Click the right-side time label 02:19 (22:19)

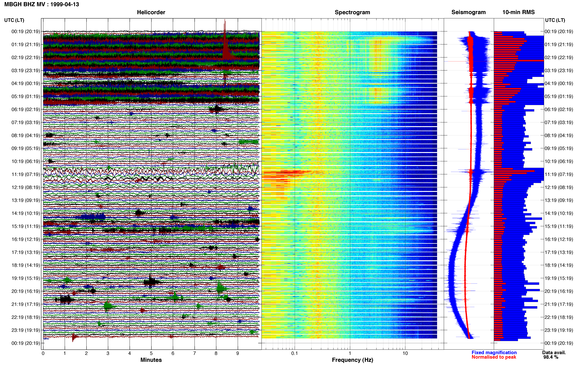pyautogui.click(x=559, y=57)
